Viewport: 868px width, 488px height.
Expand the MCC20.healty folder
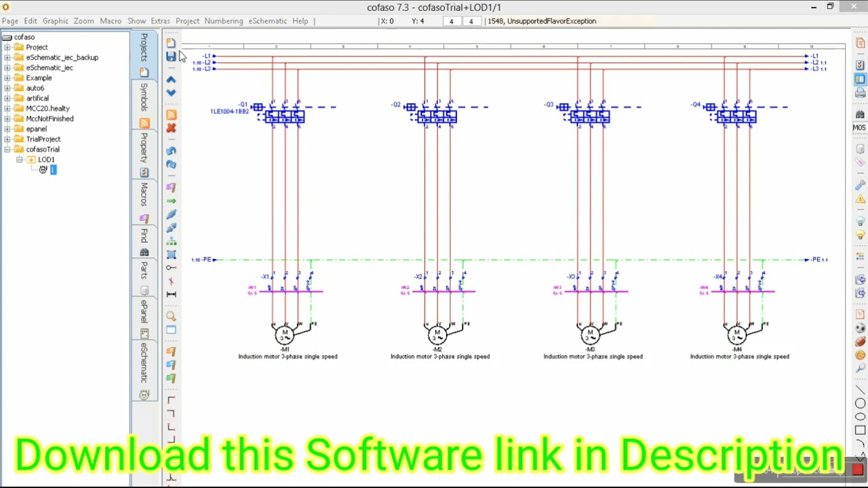tap(7, 108)
